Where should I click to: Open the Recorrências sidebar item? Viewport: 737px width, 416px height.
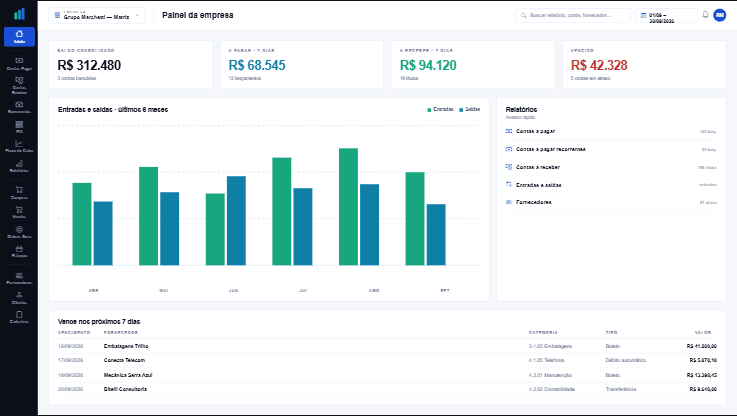coord(19,108)
